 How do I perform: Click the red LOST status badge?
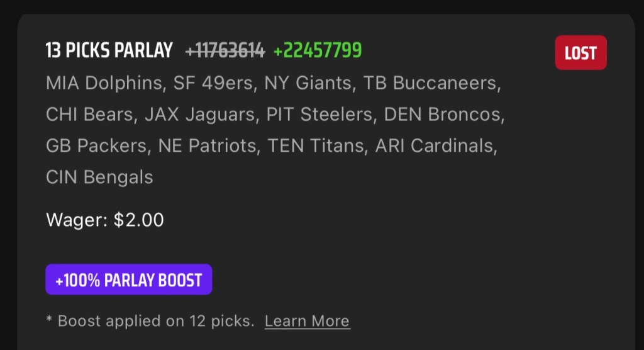(x=580, y=53)
